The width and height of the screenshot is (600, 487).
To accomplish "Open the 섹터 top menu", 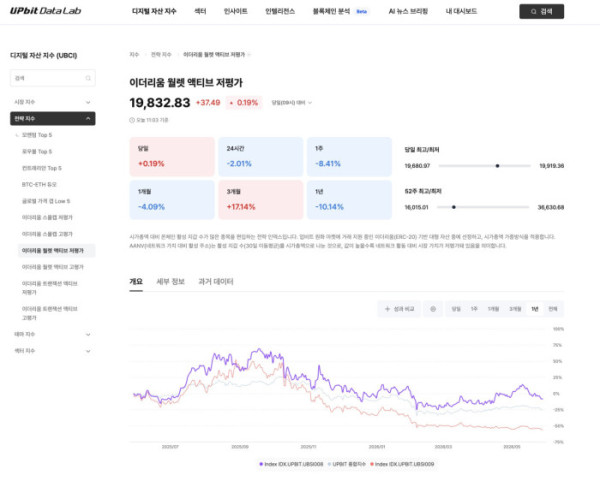I will tap(200, 11).
